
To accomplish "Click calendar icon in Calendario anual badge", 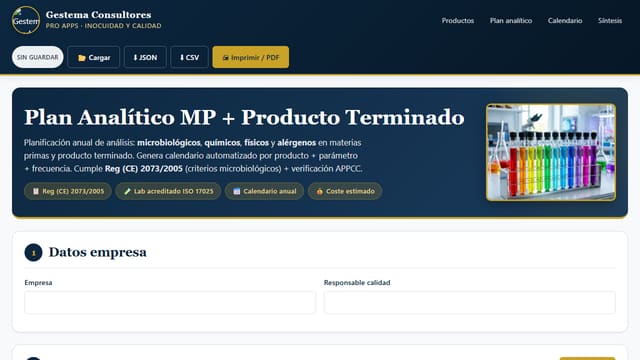I will (236, 191).
